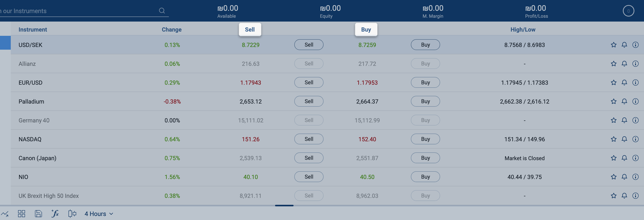Favorite Canon (Japan) with star

[x=613, y=158]
